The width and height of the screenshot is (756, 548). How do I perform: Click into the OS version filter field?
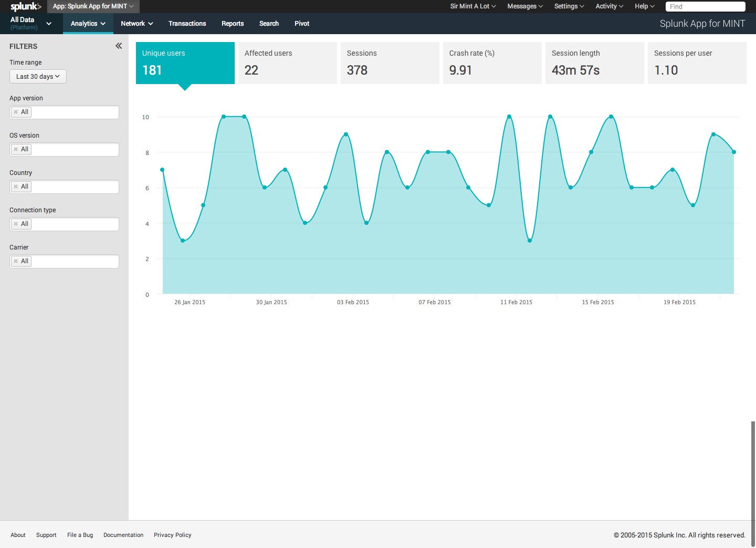point(64,149)
